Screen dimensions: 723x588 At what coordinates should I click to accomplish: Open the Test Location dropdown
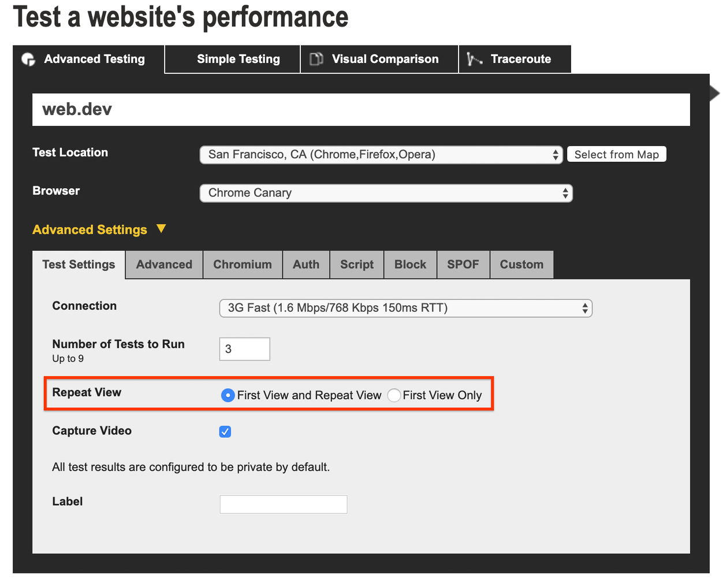(381, 154)
